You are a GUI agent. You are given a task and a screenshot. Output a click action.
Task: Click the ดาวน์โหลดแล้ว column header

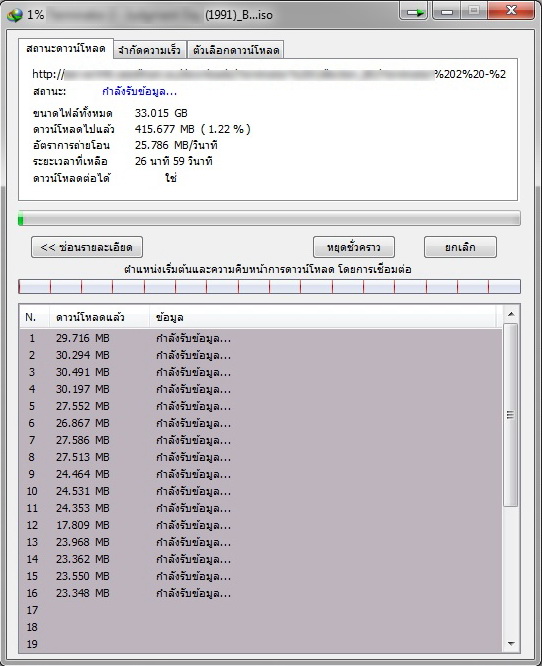pos(99,317)
